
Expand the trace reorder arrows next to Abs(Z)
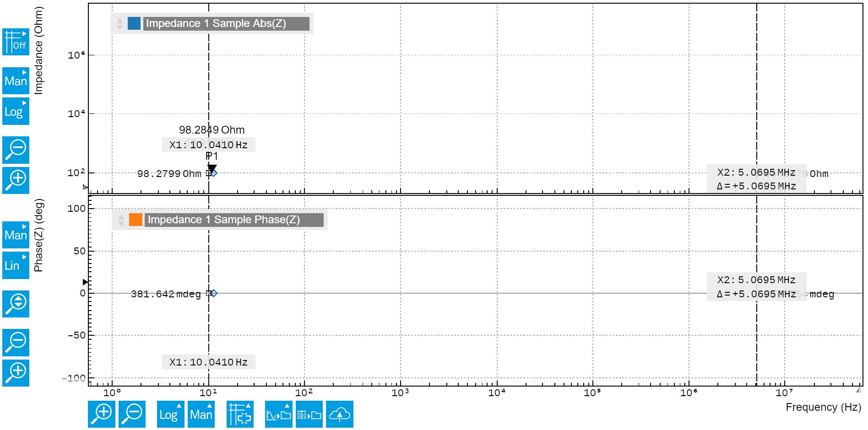(119, 23)
